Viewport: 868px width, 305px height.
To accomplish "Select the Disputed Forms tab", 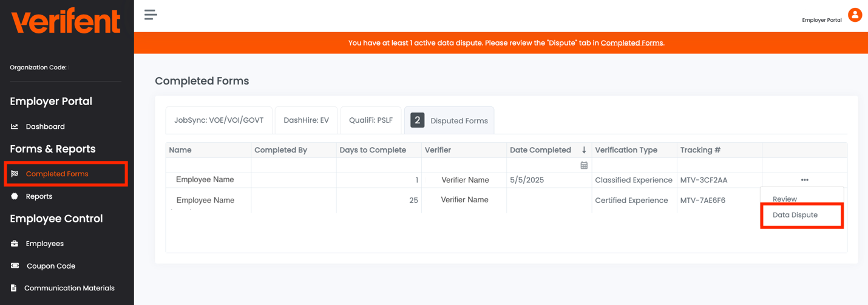I will click(449, 120).
